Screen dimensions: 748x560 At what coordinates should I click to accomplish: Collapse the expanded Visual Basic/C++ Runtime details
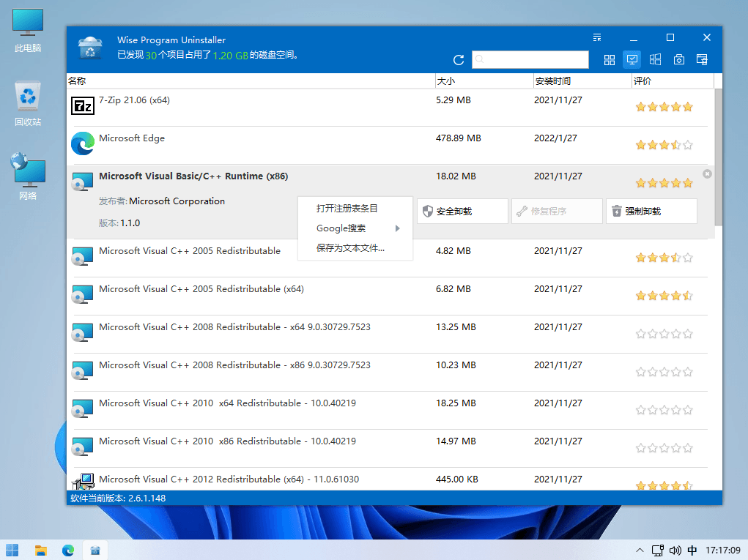tap(707, 174)
